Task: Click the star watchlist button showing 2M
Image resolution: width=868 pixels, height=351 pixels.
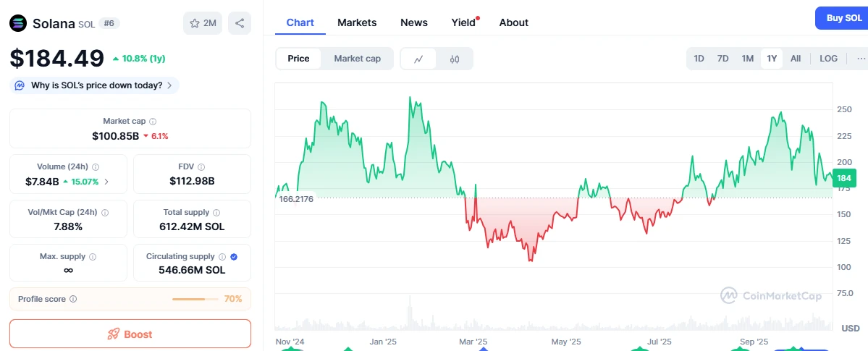Action: [203, 23]
